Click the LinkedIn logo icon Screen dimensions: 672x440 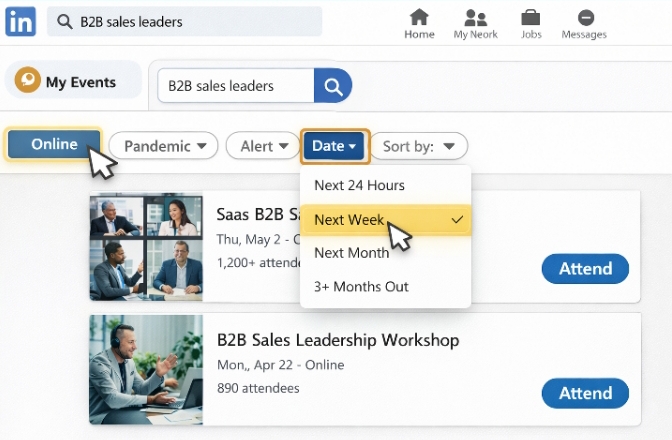point(21,21)
